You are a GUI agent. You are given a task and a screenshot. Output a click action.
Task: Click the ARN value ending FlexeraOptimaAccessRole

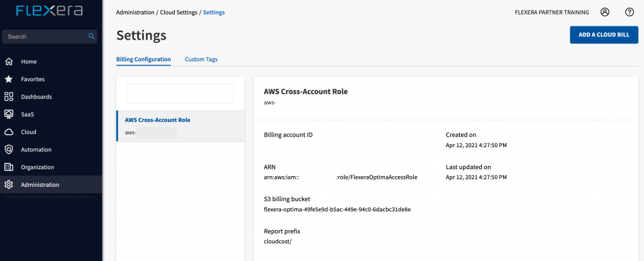pyautogui.click(x=340, y=177)
